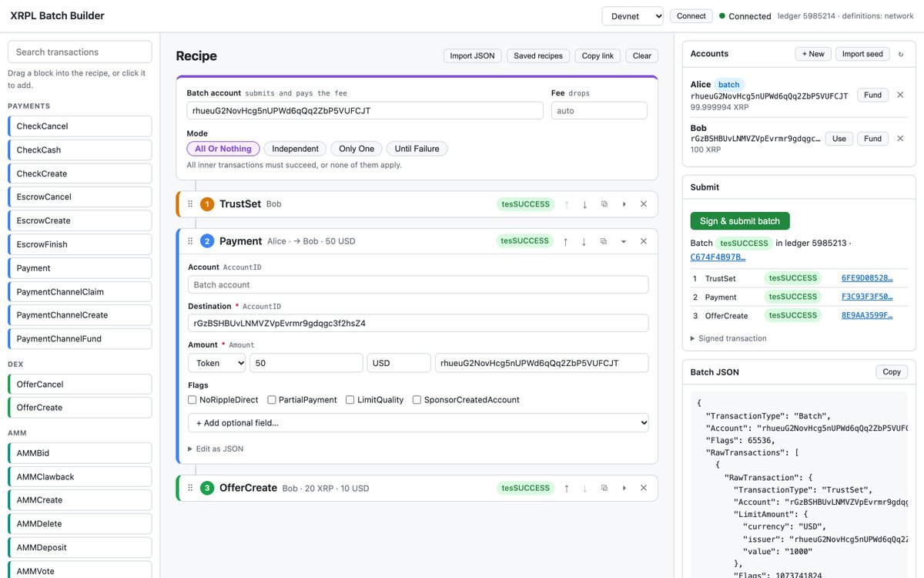This screenshot has width=924, height=578.
Task: Duplicate the TrustSet step
Action: 604,204
